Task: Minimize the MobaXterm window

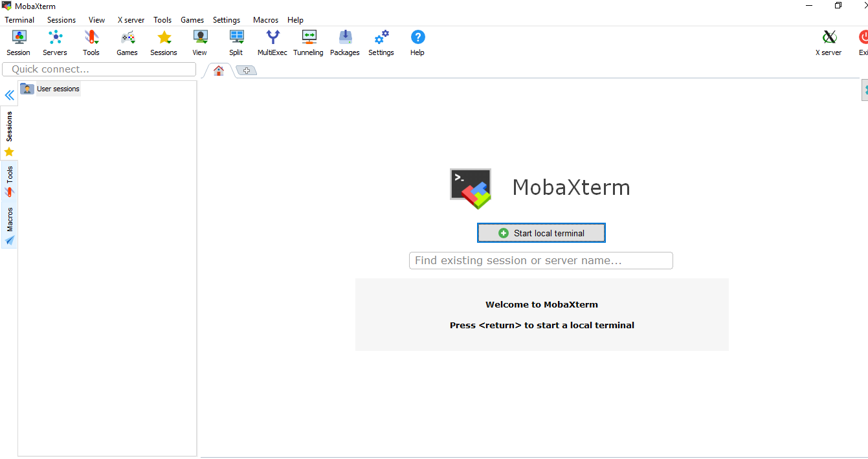Action: pyautogui.click(x=809, y=5)
